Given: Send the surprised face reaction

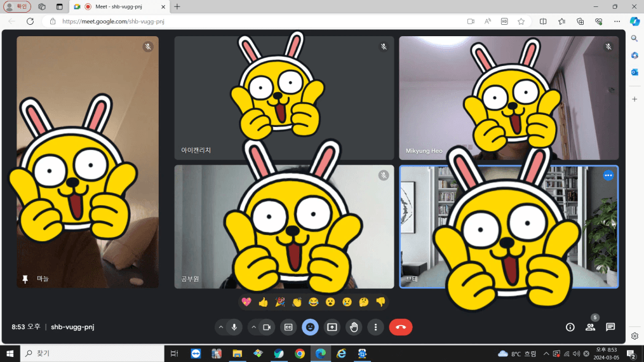Looking at the screenshot, I should coord(330,302).
